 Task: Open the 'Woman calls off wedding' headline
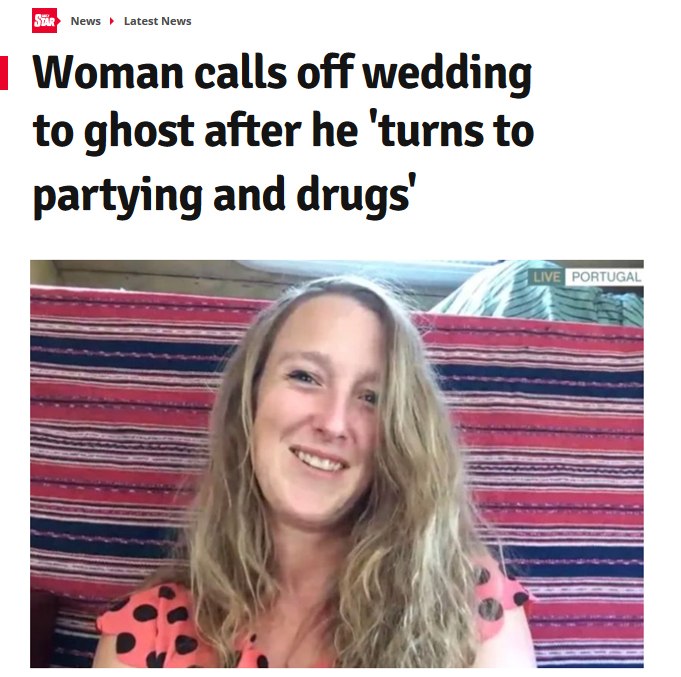point(283,74)
